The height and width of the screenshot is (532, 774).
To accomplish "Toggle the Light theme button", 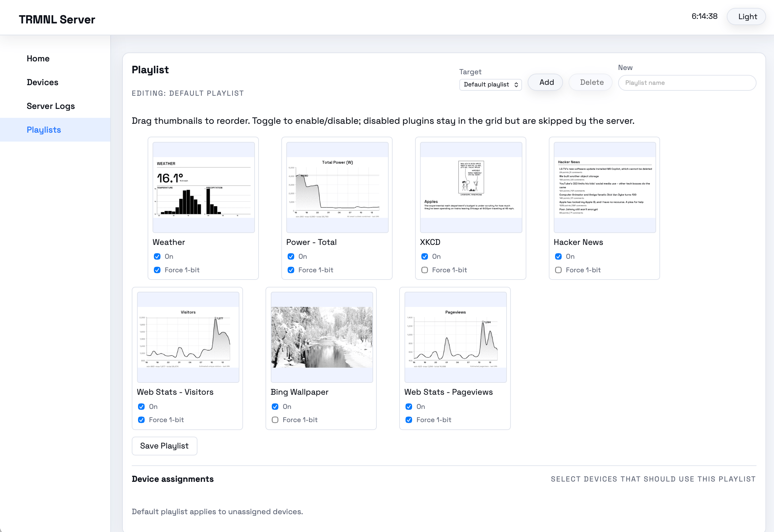I will coord(747,17).
